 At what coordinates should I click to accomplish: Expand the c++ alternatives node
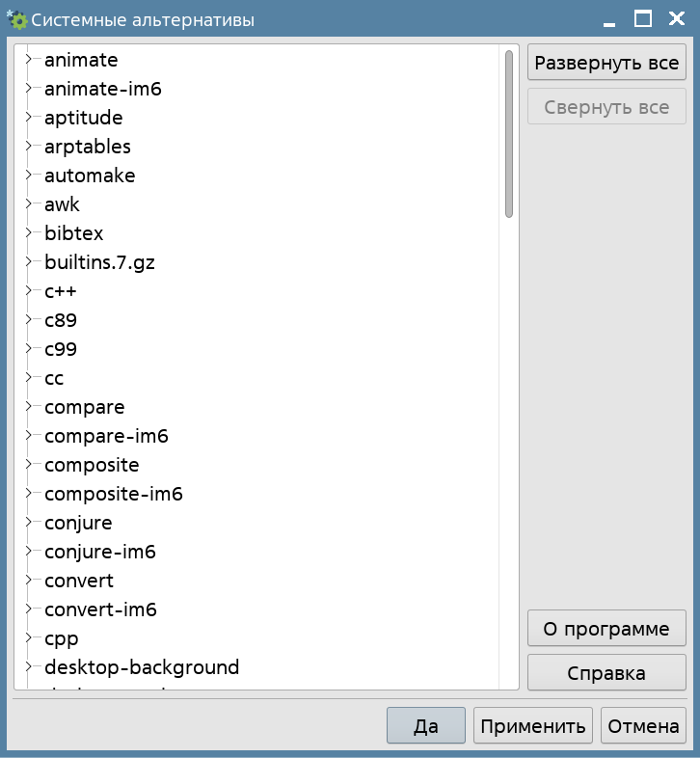[x=29, y=291]
